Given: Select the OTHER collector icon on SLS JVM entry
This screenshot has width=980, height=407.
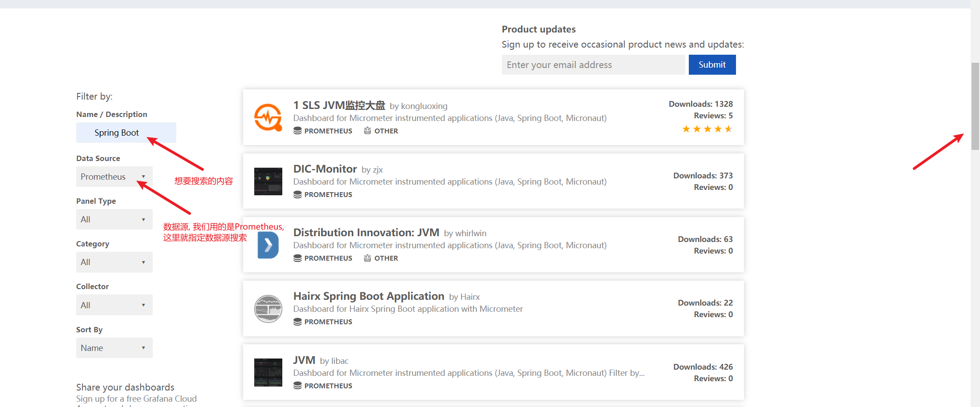Looking at the screenshot, I should (x=367, y=130).
